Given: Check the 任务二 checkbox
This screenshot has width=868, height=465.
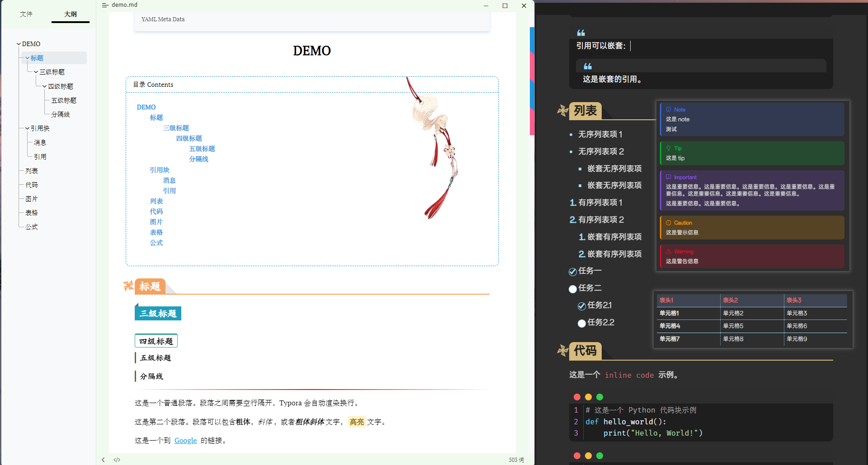Looking at the screenshot, I should pos(573,289).
